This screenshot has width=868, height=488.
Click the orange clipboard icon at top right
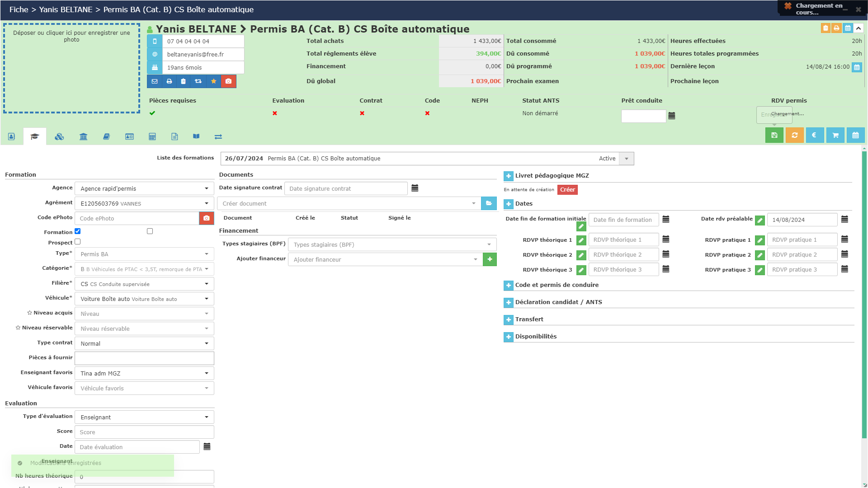point(826,28)
